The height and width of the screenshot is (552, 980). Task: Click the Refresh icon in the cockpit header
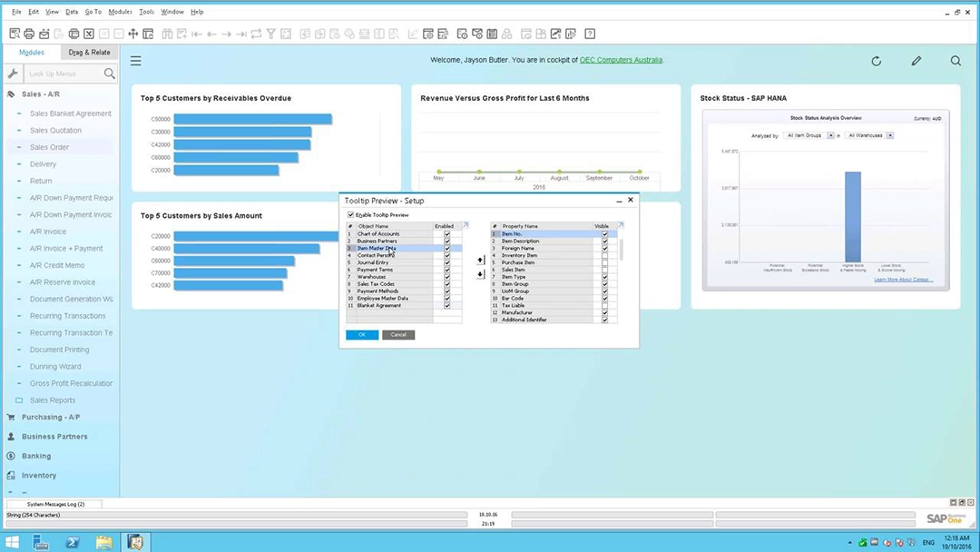(876, 61)
